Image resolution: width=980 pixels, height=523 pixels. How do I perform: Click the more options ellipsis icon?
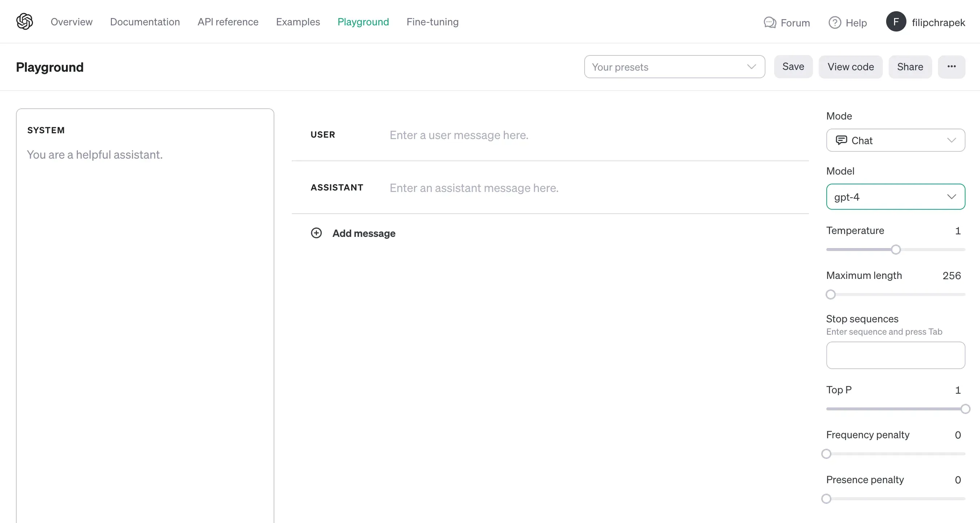point(951,67)
